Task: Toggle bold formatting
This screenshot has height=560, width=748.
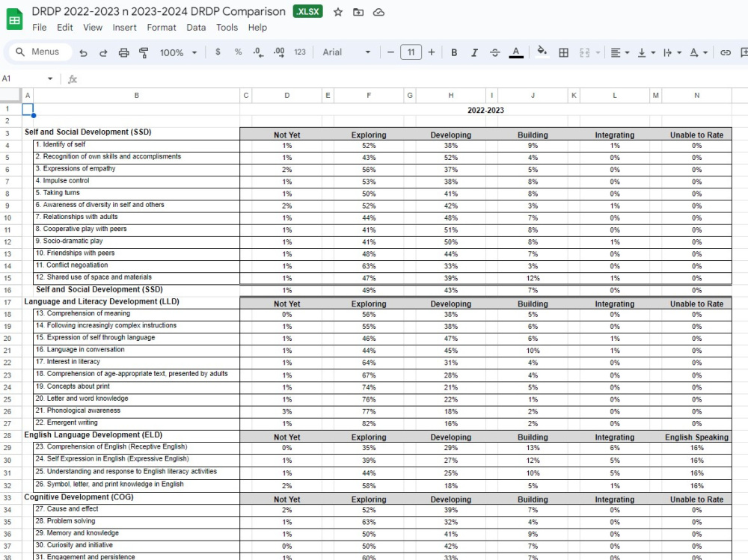Action: [454, 52]
